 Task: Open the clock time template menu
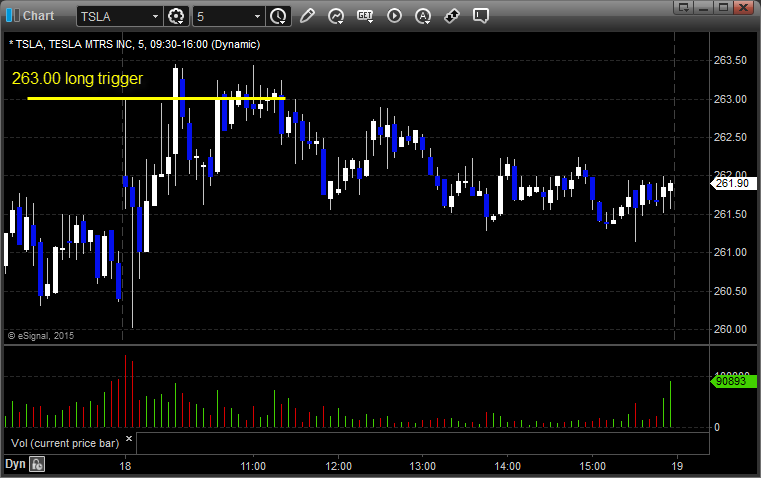[x=278, y=16]
